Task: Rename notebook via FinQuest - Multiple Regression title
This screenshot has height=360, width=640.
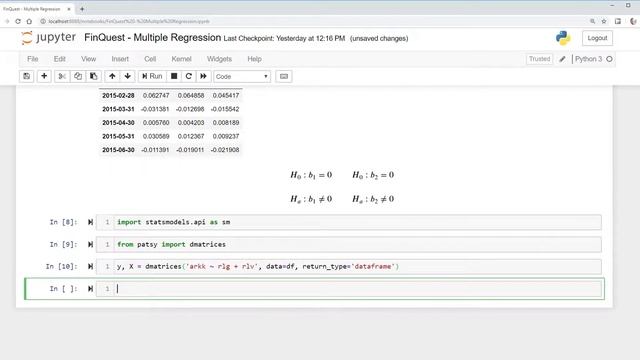Action: [x=152, y=38]
